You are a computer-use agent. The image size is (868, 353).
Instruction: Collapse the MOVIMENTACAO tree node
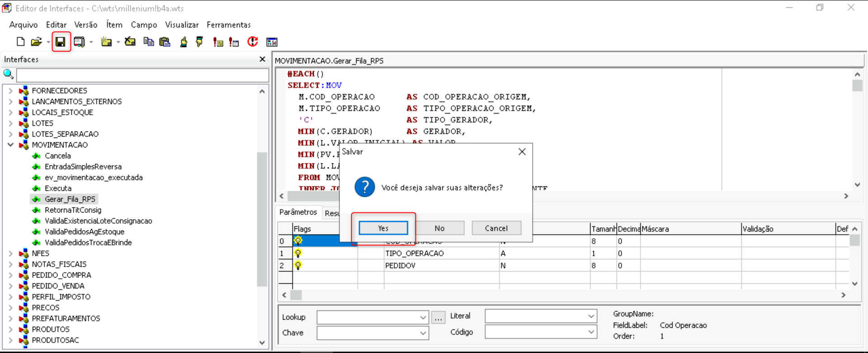(10, 145)
